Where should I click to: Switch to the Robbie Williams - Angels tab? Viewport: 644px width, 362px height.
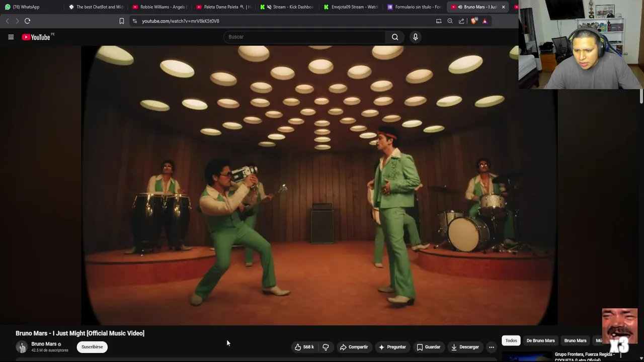pyautogui.click(x=159, y=7)
